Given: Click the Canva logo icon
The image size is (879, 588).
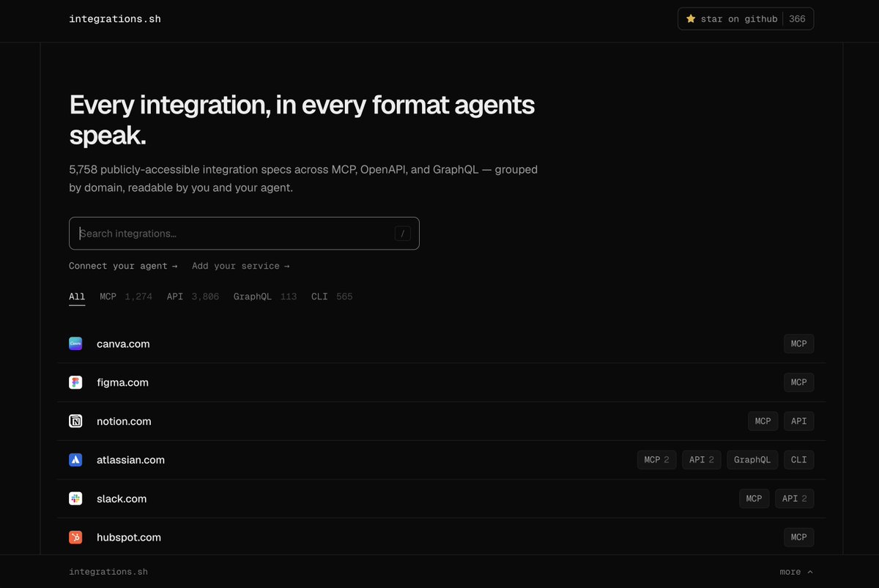Looking at the screenshot, I should click(x=75, y=343).
